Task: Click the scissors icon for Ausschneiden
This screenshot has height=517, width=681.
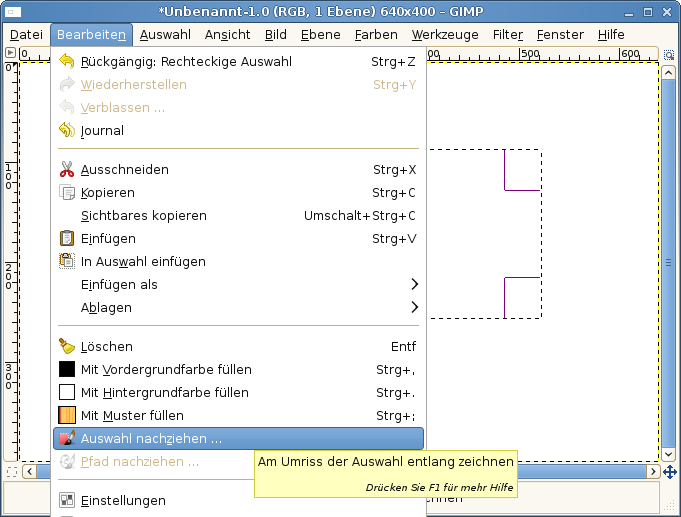Action: pos(67,170)
